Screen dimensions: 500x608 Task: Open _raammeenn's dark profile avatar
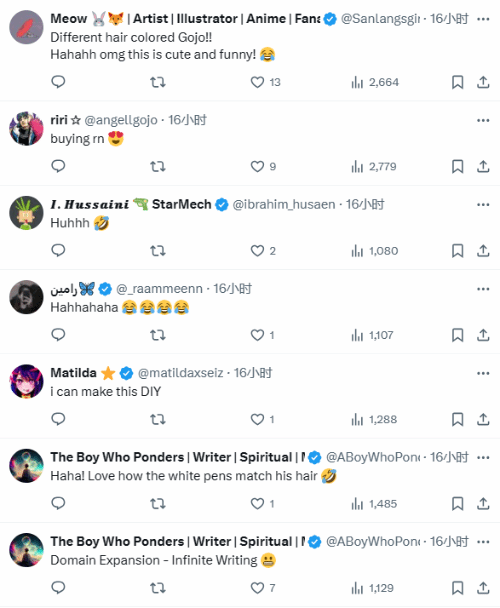[x=26, y=297]
